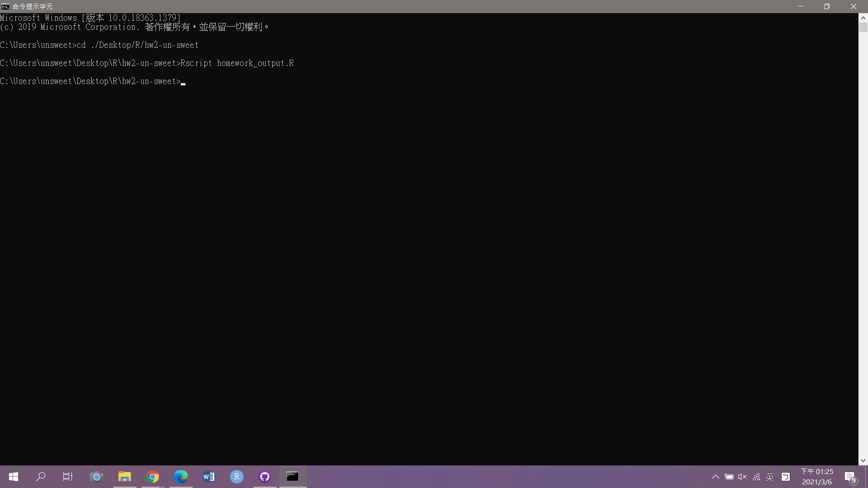Open Windows Search

coord(41,477)
